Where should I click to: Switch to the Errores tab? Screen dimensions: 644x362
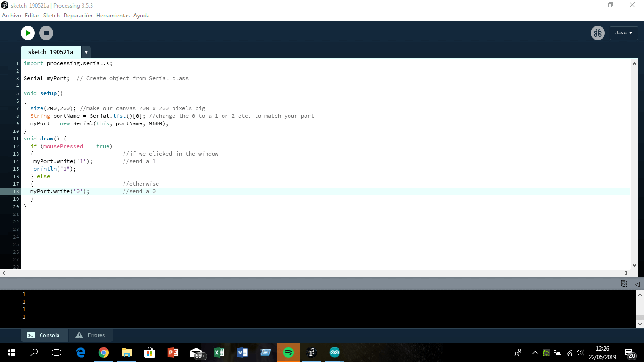click(x=91, y=335)
